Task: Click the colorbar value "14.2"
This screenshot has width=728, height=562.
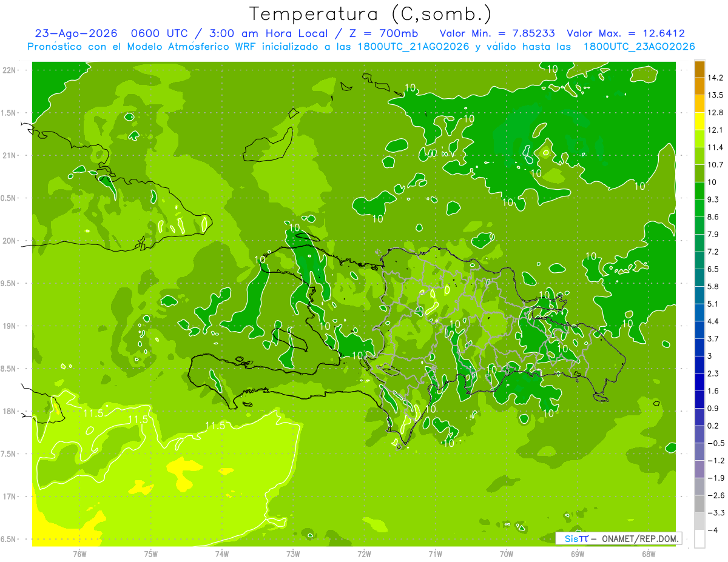Action: click(x=716, y=78)
